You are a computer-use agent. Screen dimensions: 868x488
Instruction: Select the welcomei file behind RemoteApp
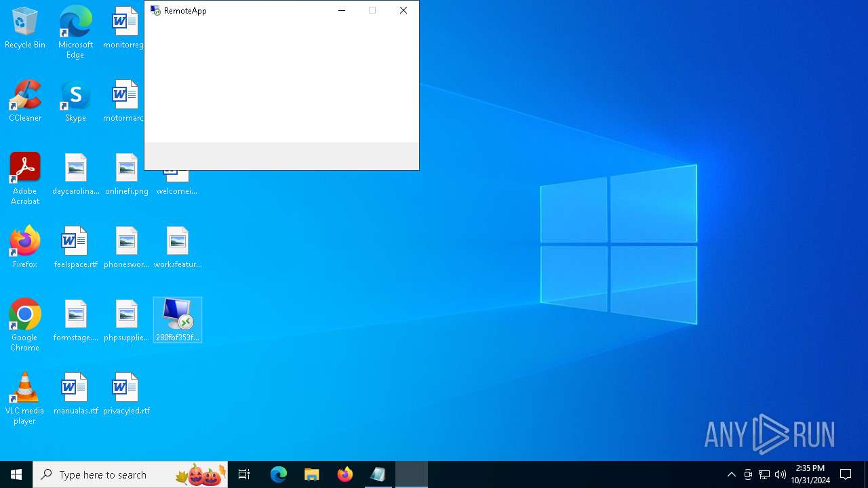[x=176, y=183]
